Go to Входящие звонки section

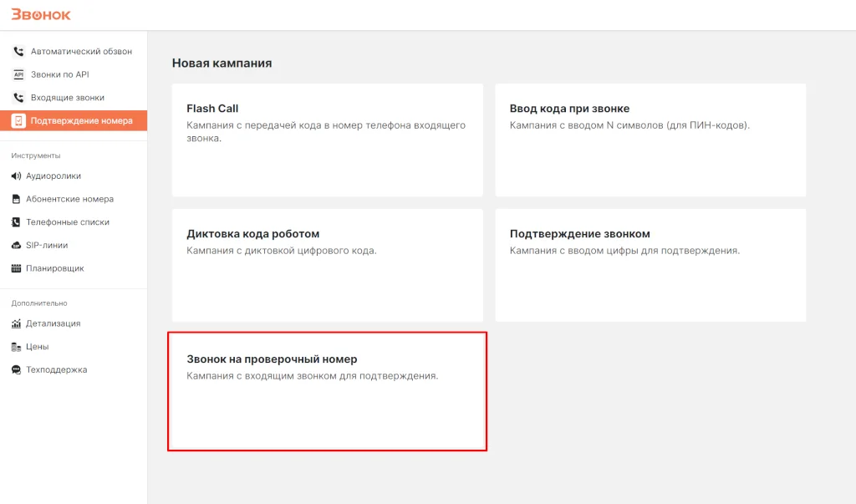click(x=67, y=98)
